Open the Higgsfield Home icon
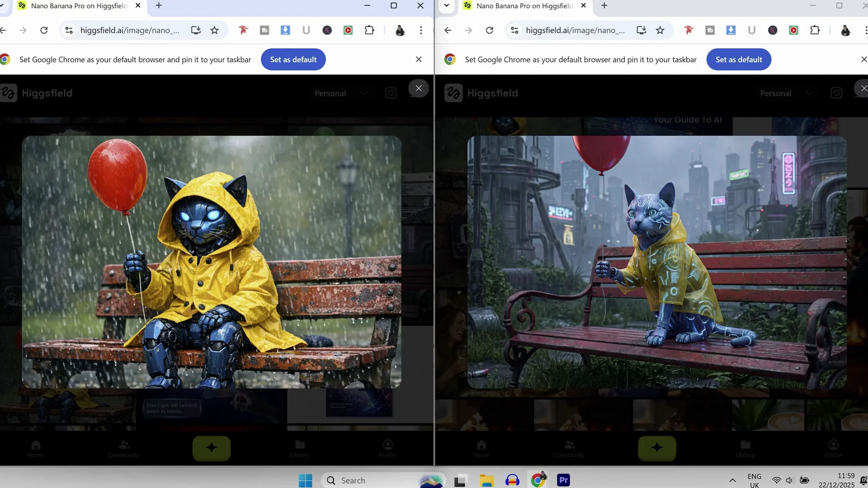Screen dimensions: 868x488 click(x=35, y=448)
